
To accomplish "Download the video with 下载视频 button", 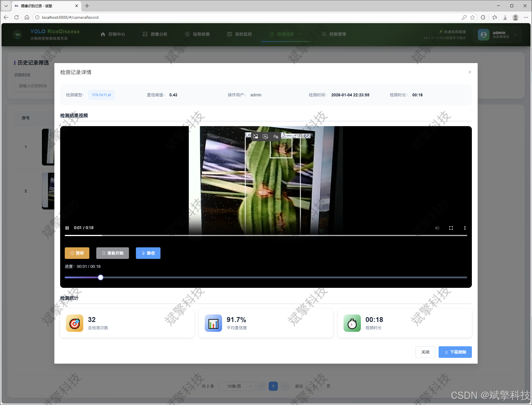I will (x=455, y=352).
